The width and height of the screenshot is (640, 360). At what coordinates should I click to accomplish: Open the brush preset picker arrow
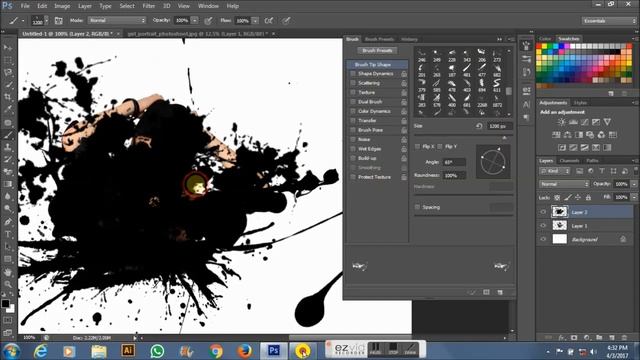[46, 20]
